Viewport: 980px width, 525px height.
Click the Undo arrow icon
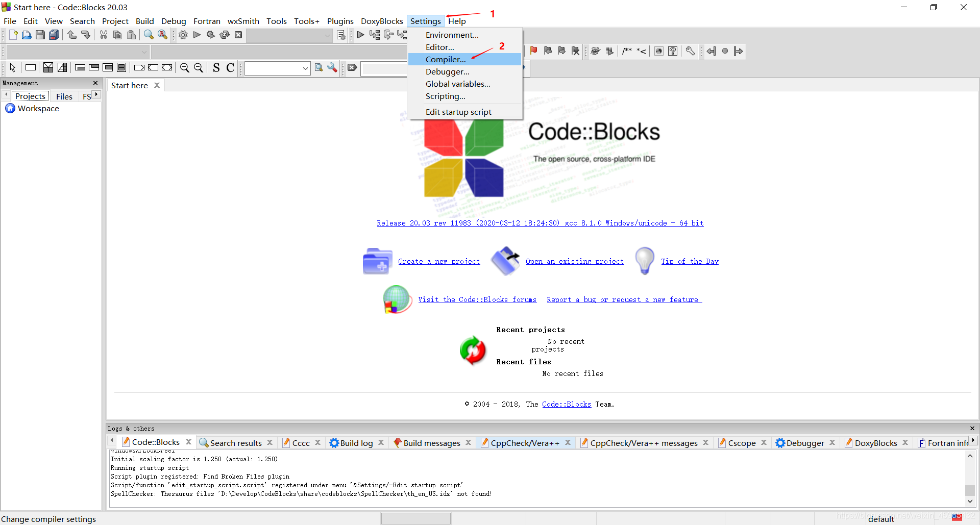coord(72,35)
